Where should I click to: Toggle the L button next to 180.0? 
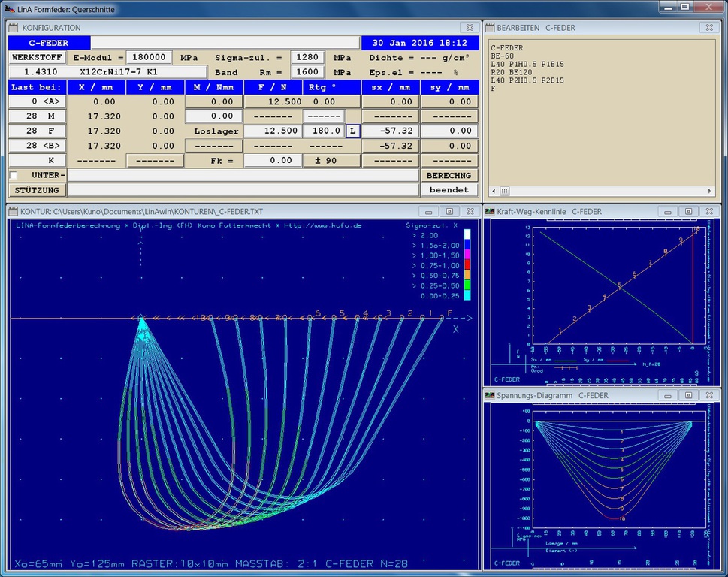pos(352,131)
